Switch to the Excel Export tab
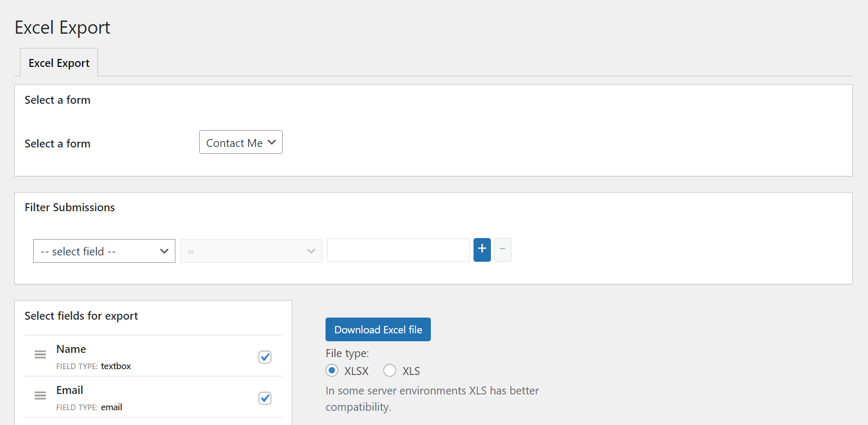The height and width of the screenshot is (425, 868). [59, 63]
